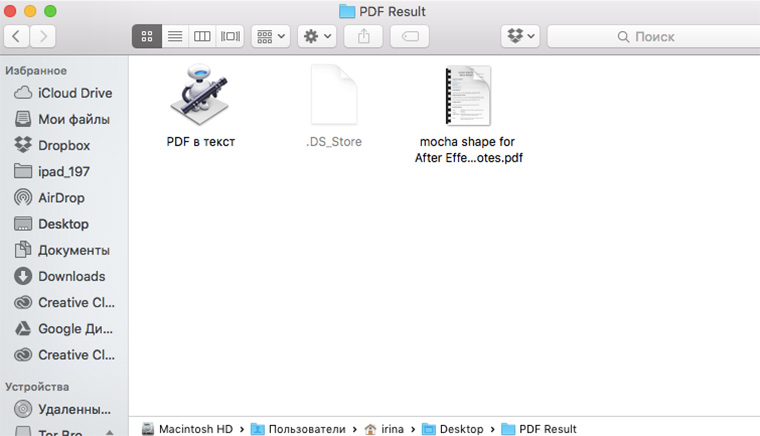Click PDF Result folder icon in title bar
This screenshot has width=760, height=436.
coord(347,11)
